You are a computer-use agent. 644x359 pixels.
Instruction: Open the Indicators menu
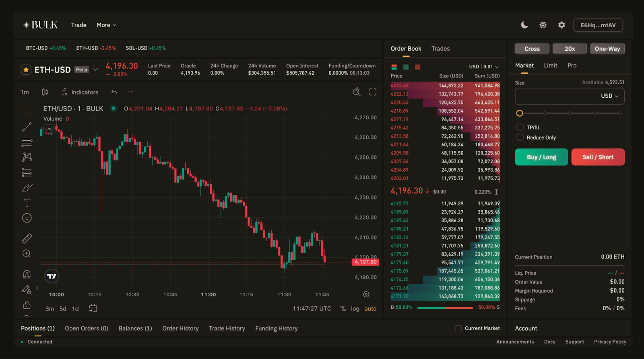pyautogui.click(x=80, y=92)
